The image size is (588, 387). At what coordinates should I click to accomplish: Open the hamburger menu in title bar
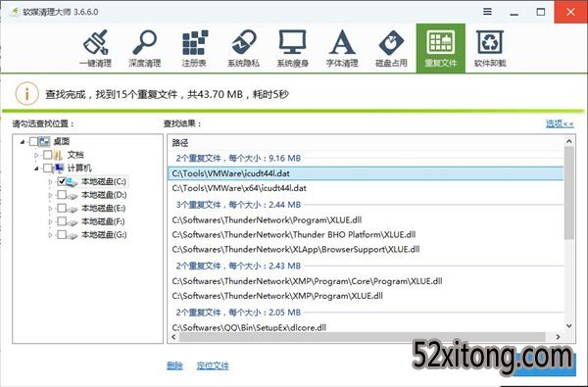click(487, 12)
